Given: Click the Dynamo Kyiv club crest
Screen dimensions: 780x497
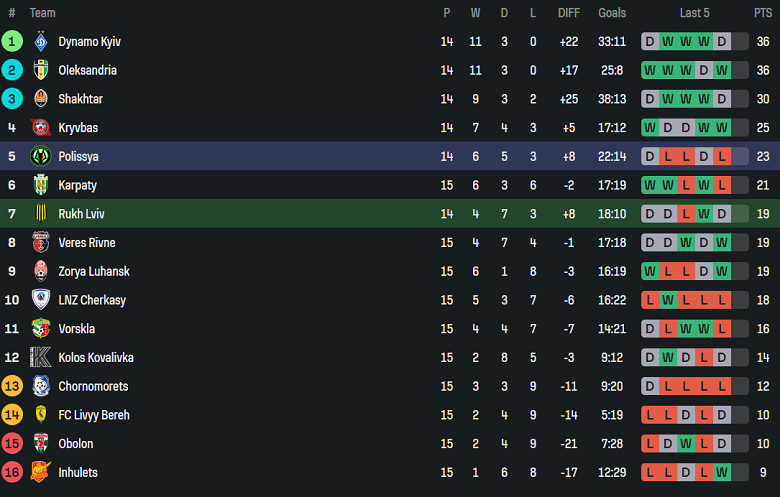Looking at the screenshot, I should pyautogui.click(x=41, y=42).
